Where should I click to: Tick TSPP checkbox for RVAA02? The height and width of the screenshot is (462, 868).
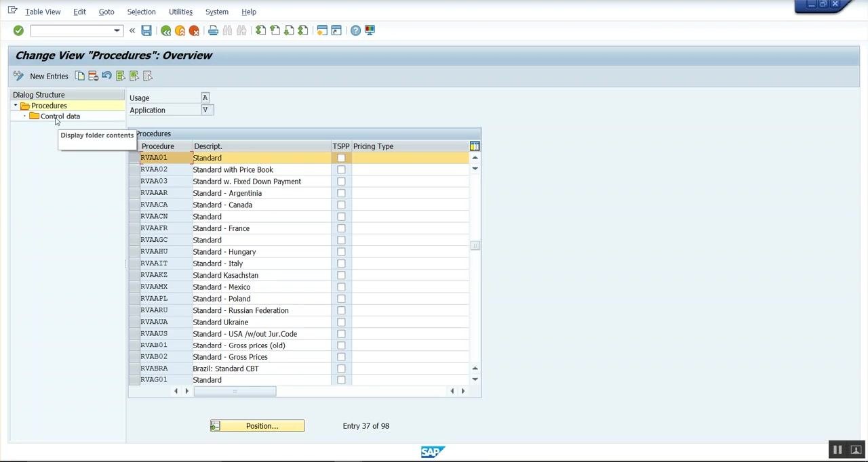(341, 169)
